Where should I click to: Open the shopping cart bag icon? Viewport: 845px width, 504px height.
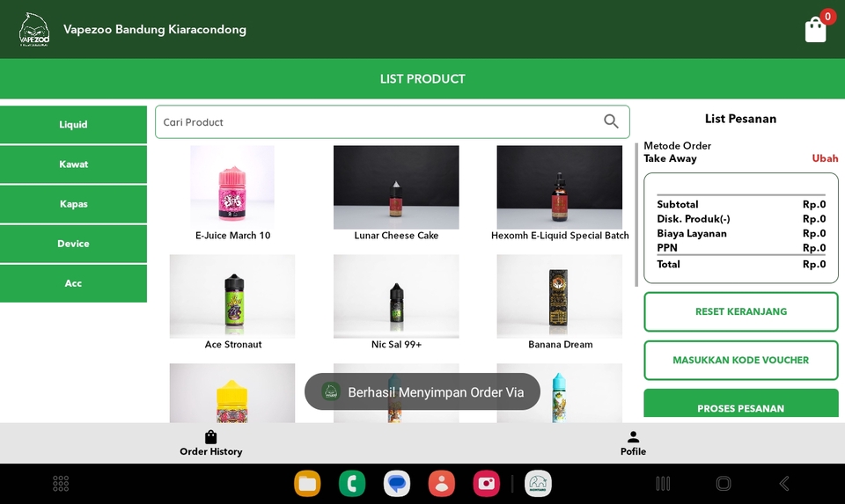[815, 30]
